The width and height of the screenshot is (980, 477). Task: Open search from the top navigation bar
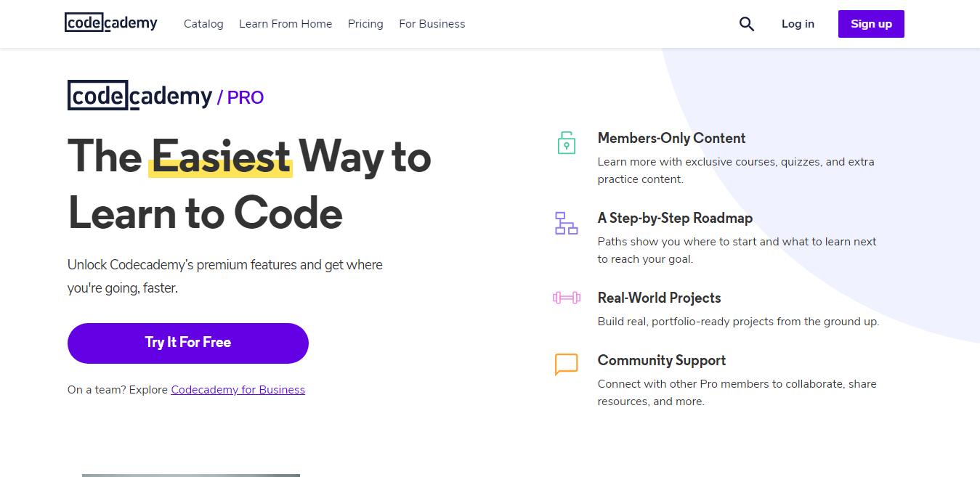tap(746, 23)
